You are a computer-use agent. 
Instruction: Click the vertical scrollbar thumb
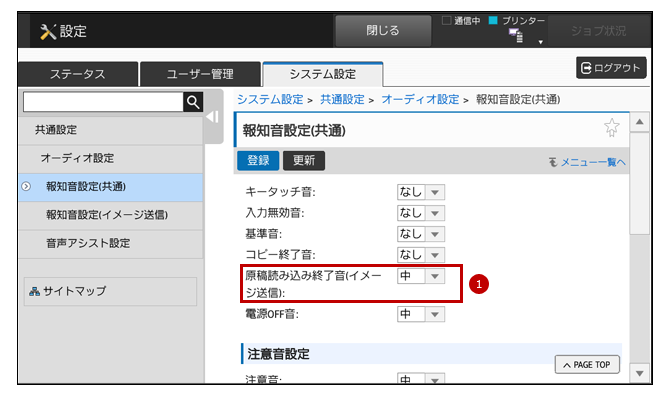click(x=639, y=183)
